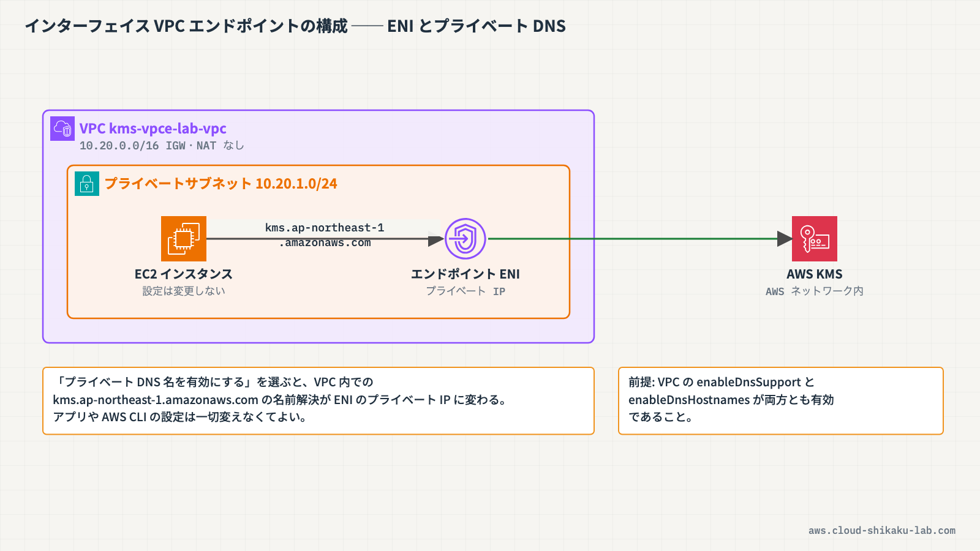The image size is (980, 551).
Task: Click the purple VPC cloud icon
Action: tap(62, 129)
